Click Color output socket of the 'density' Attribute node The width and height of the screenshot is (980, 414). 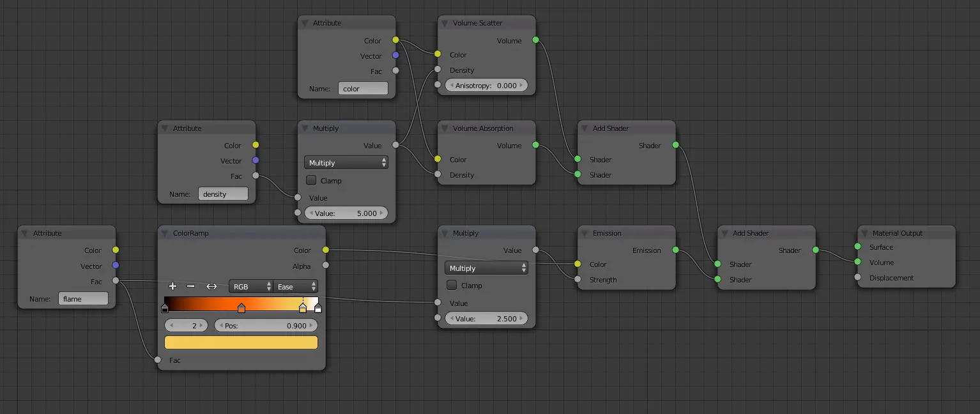pyautogui.click(x=256, y=145)
